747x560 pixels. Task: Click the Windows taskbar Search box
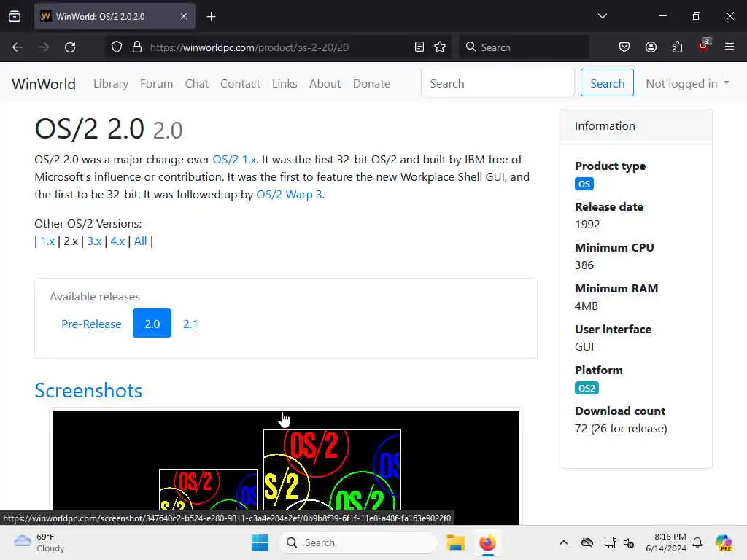click(x=358, y=542)
